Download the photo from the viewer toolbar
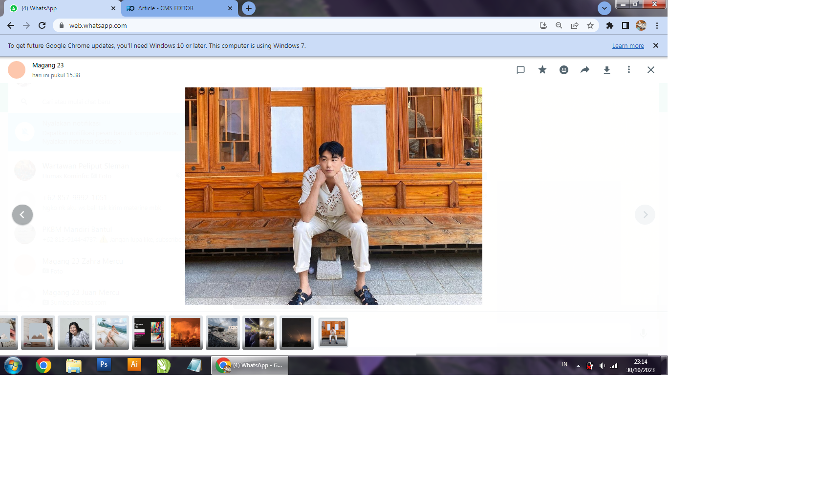 606,70
